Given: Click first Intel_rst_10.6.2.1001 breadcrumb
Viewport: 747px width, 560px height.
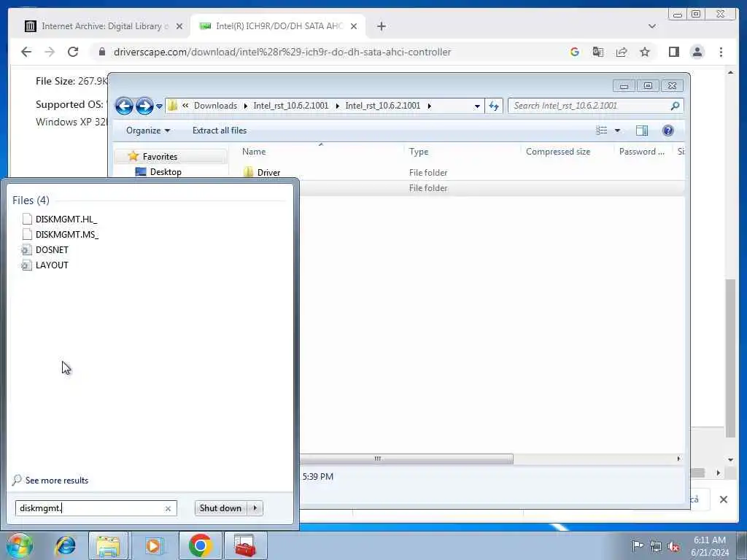Looking at the screenshot, I should pos(290,106).
